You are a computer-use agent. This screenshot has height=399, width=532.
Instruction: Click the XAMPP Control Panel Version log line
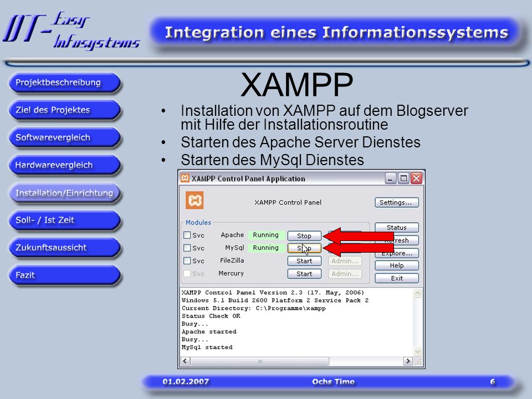[x=273, y=293]
